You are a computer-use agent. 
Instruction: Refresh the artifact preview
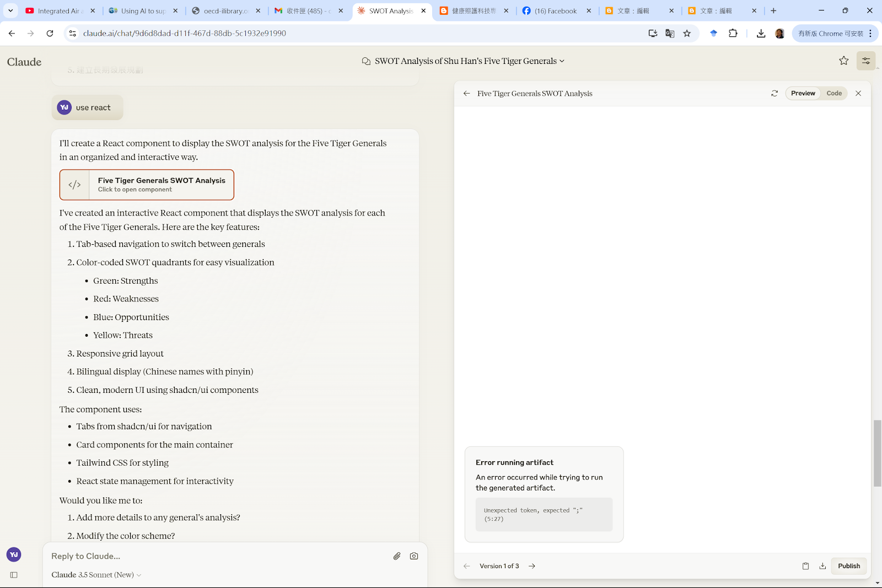pos(775,93)
